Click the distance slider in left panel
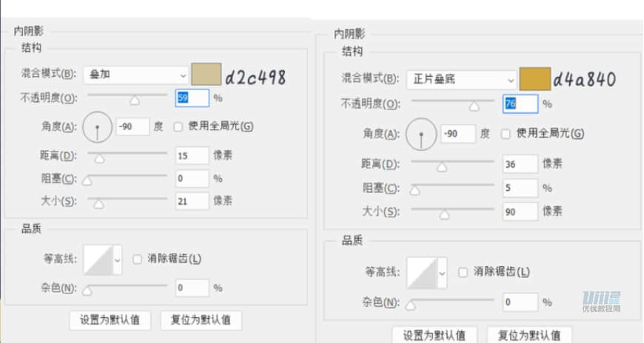 (x=127, y=155)
